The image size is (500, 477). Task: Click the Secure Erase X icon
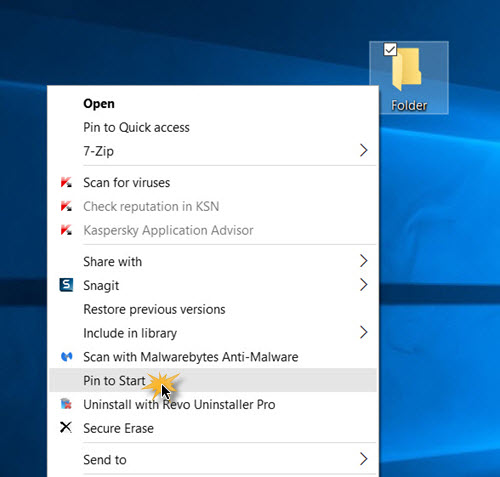pos(66,428)
